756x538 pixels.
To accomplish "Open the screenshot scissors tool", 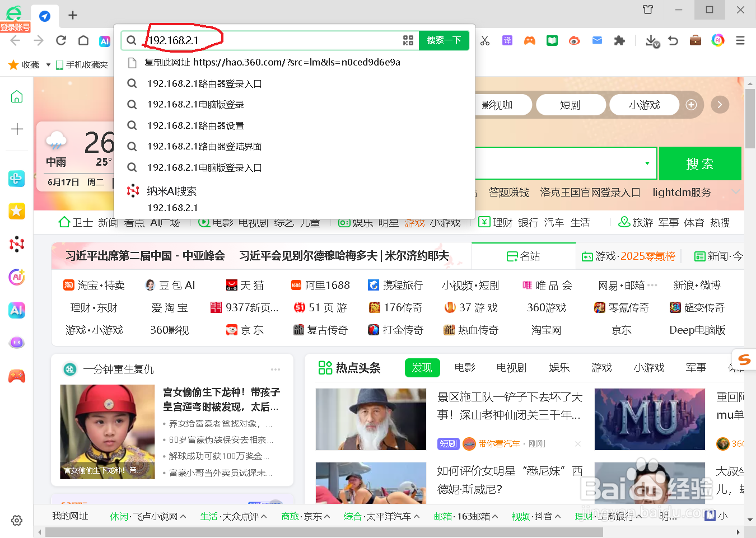I will point(485,40).
